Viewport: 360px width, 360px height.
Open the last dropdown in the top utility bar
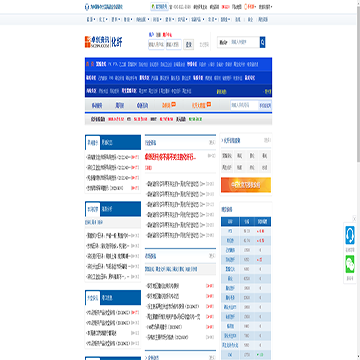[265, 7]
